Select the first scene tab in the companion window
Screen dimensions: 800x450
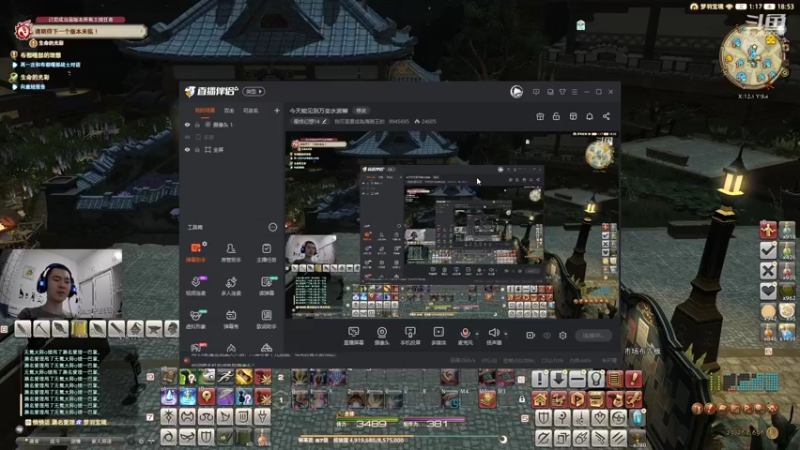click(x=205, y=110)
